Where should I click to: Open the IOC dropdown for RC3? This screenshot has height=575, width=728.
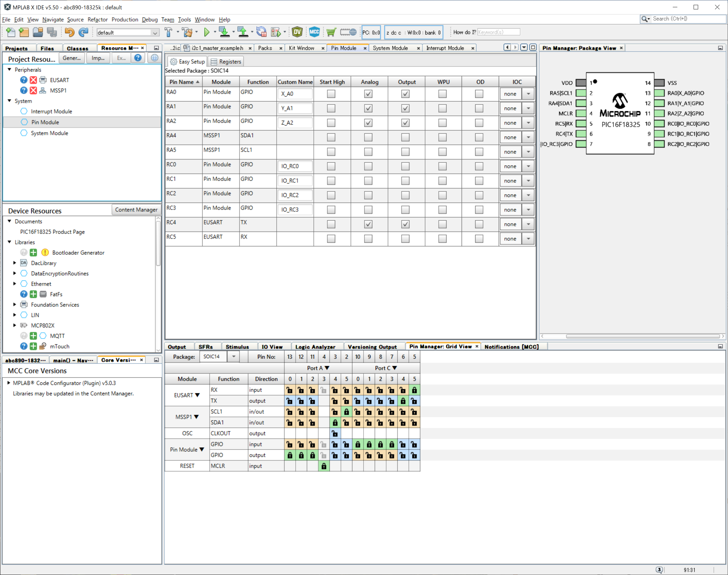tap(528, 210)
